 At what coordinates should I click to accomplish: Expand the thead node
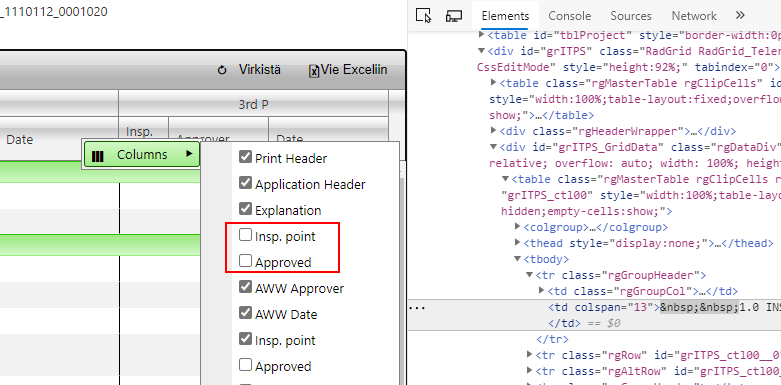click(518, 243)
